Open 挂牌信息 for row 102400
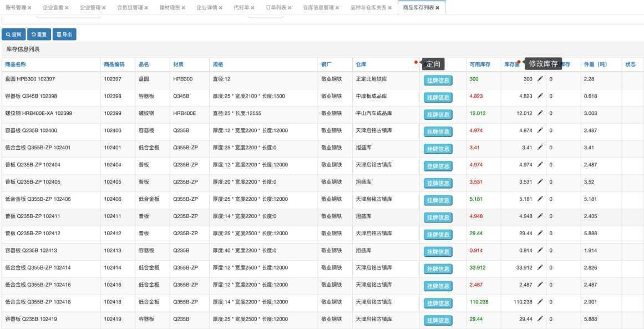The width and height of the screenshot is (644, 329). [x=438, y=131]
